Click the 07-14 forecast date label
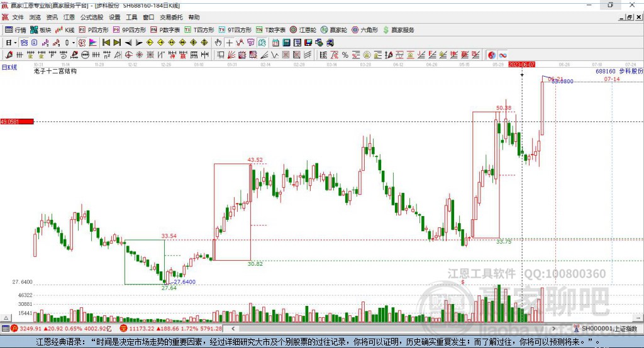The image size is (644, 348). (612, 79)
